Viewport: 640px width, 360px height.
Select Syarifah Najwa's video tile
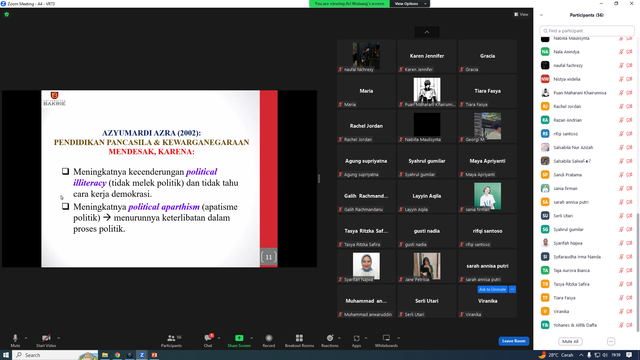click(366, 266)
